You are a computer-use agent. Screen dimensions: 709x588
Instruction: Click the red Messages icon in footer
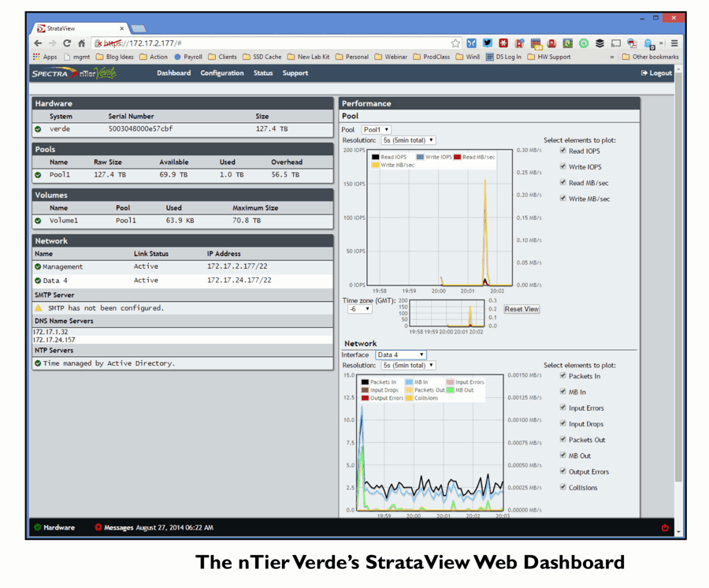click(98, 527)
